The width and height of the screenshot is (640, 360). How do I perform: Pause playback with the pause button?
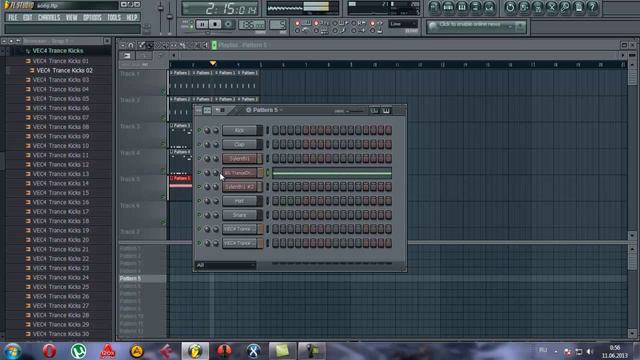tap(202, 24)
